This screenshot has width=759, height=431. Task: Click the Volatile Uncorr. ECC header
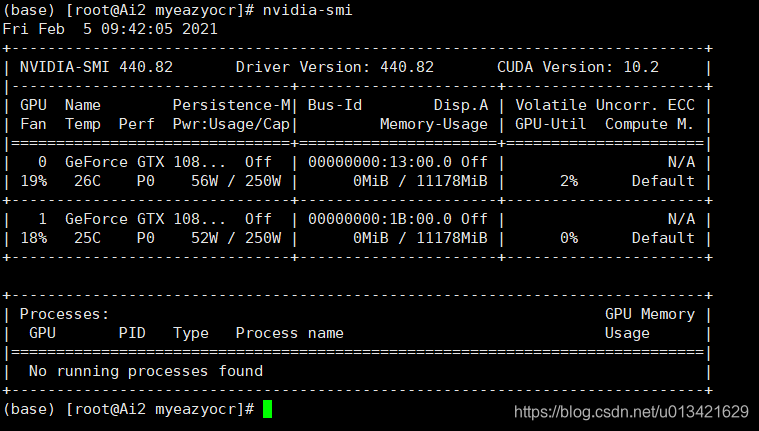[605, 105]
